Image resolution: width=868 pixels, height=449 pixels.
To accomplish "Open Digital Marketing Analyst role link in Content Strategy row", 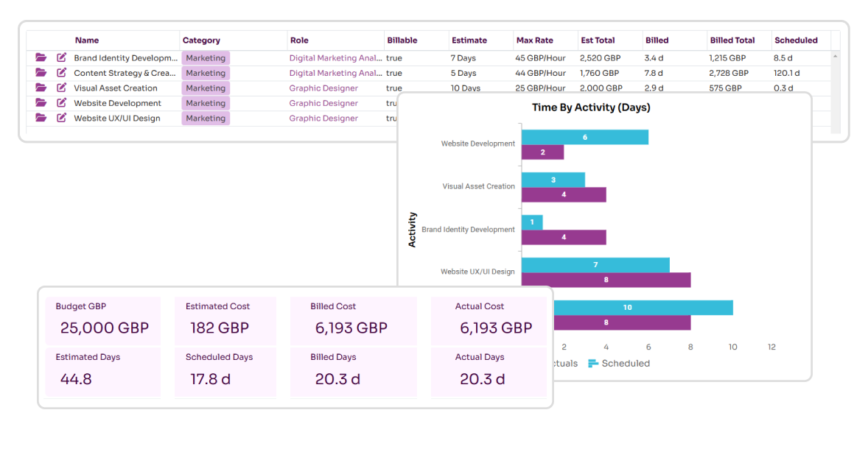I will point(335,73).
